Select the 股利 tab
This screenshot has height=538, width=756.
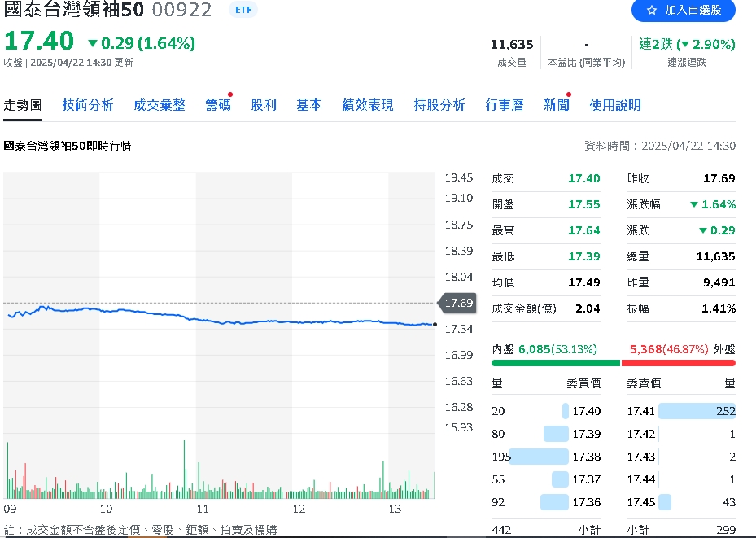[264, 105]
